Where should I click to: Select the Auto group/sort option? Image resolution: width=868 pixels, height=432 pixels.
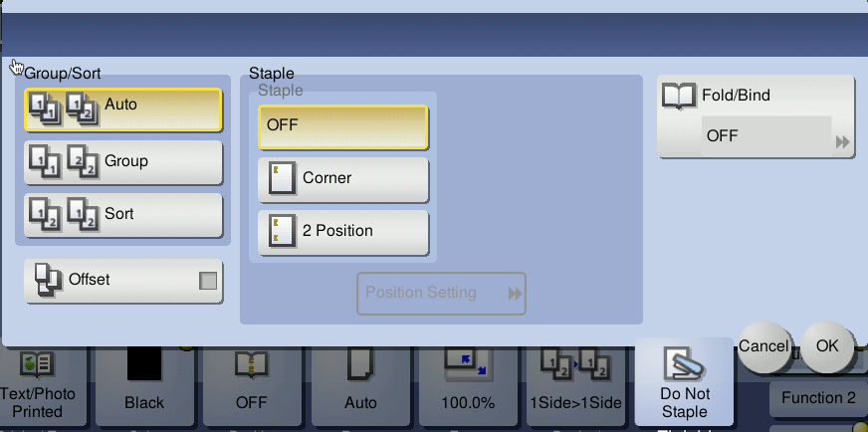(x=122, y=109)
